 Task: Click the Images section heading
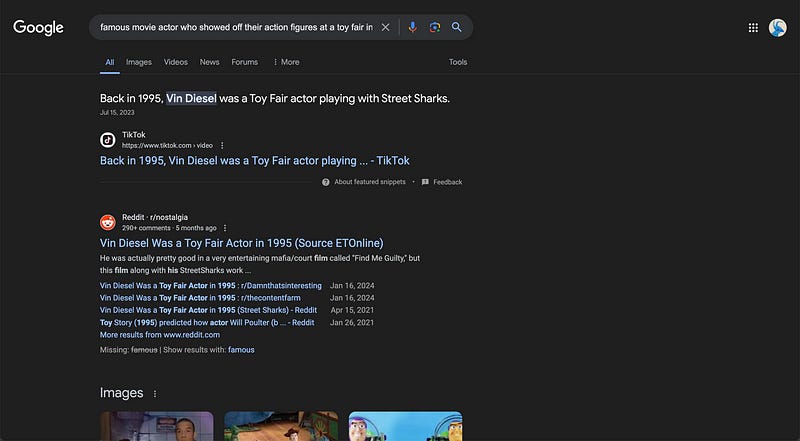coord(121,393)
